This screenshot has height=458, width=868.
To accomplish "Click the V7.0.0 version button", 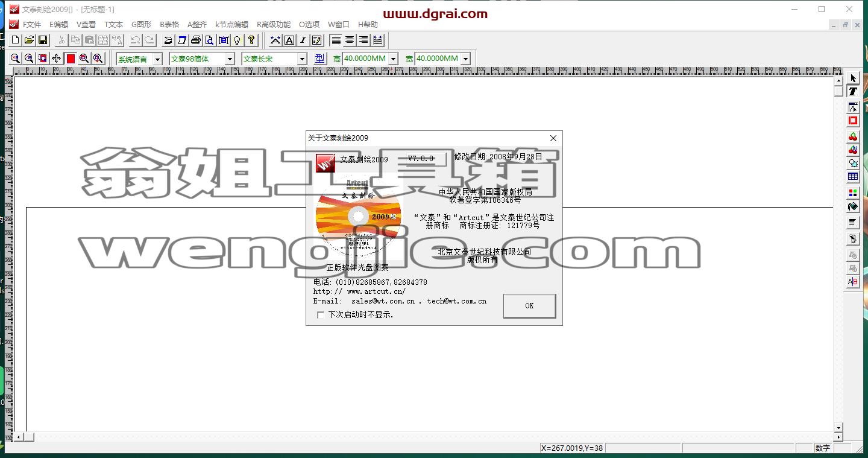I will 421,159.
